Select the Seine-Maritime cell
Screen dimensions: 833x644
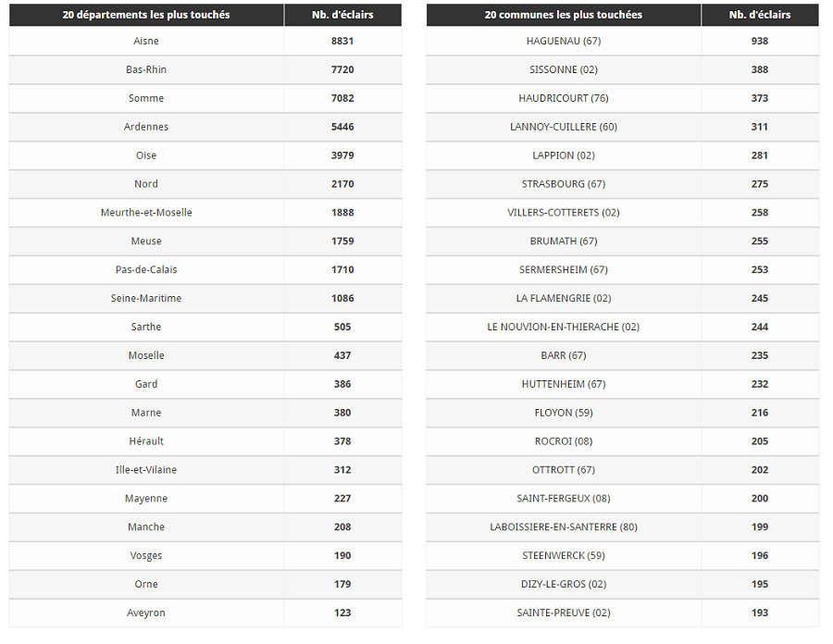tap(146, 298)
